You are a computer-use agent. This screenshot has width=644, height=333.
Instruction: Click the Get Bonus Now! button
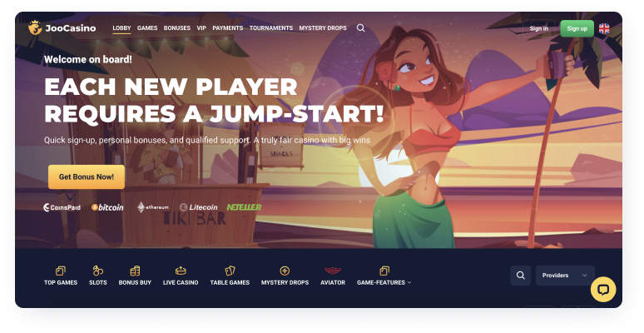click(x=87, y=176)
